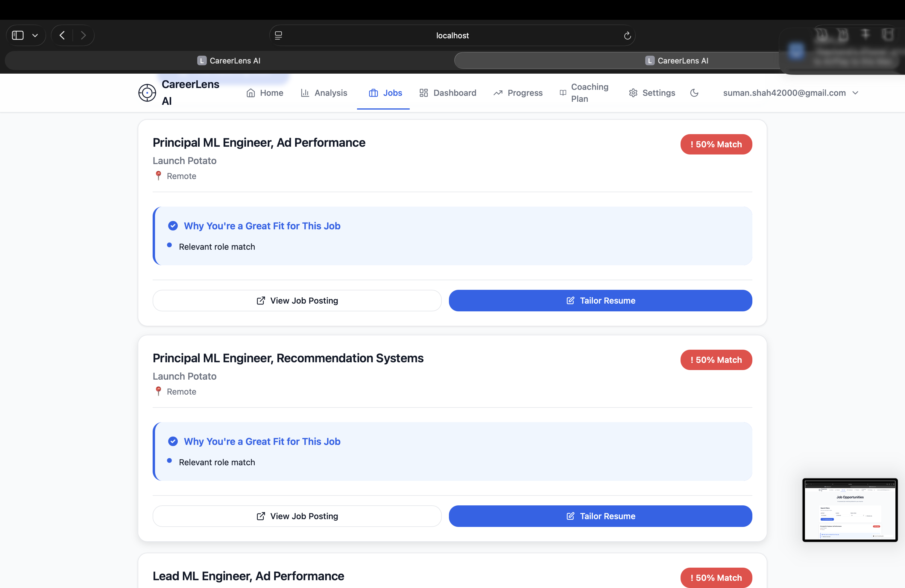Click the localhost address bar

[452, 35]
